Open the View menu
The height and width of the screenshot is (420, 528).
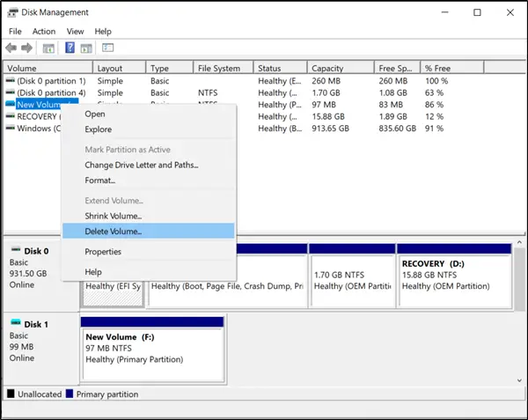[75, 31]
